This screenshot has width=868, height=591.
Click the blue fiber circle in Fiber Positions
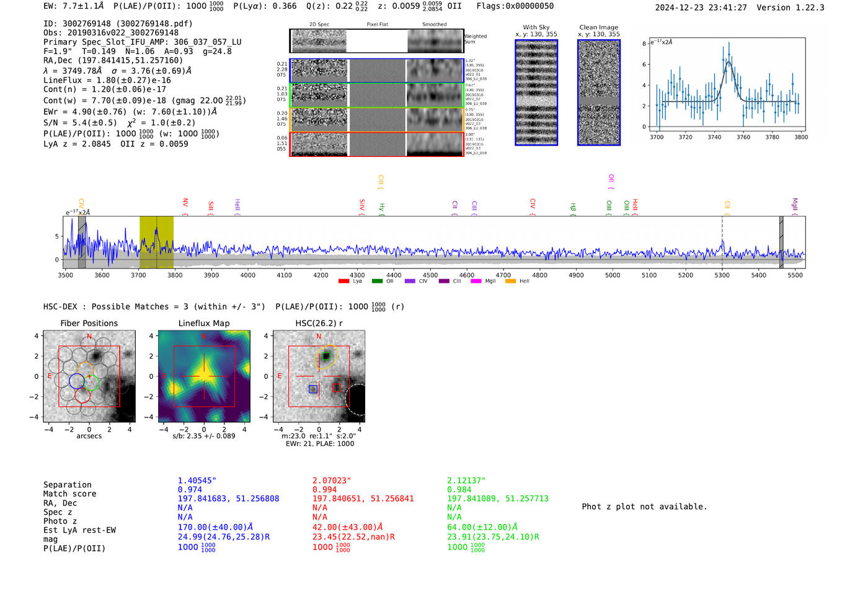coord(77,381)
